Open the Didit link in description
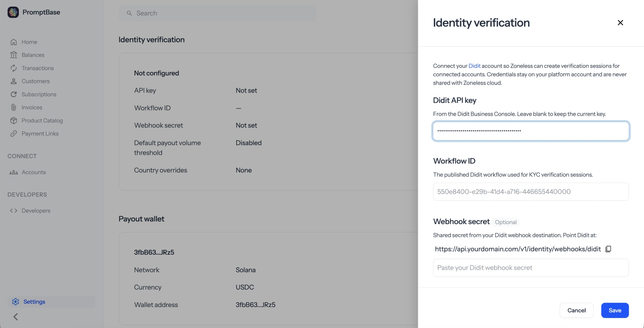The height and width of the screenshot is (328, 644). tap(474, 66)
